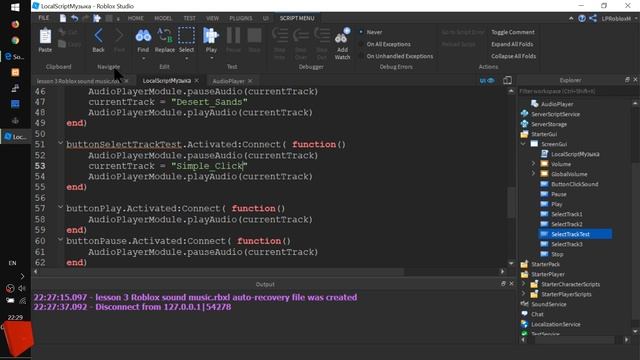The height and width of the screenshot is (360, 640).
Task: Expand the Volume folder arrow
Action: 533,164
